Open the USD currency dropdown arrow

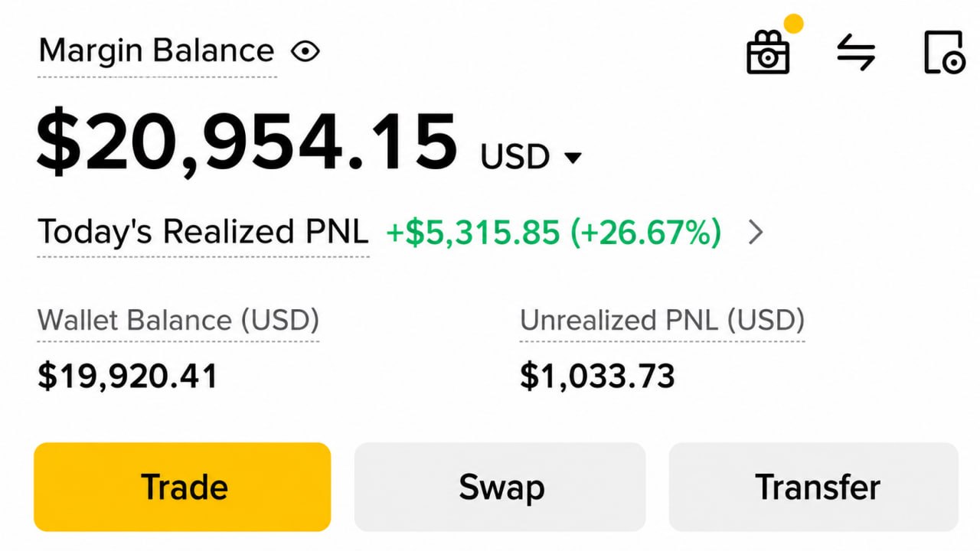(573, 158)
